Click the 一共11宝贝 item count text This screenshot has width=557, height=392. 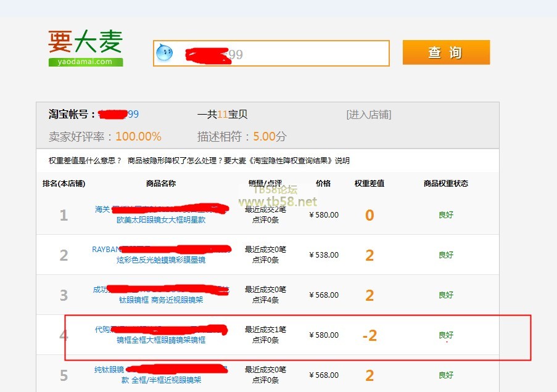coord(223,115)
